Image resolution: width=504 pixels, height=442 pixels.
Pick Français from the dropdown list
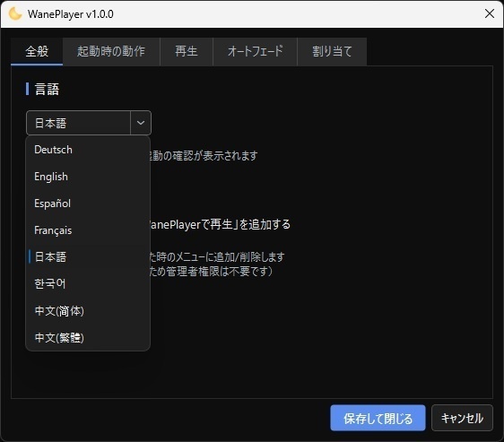[88, 230]
